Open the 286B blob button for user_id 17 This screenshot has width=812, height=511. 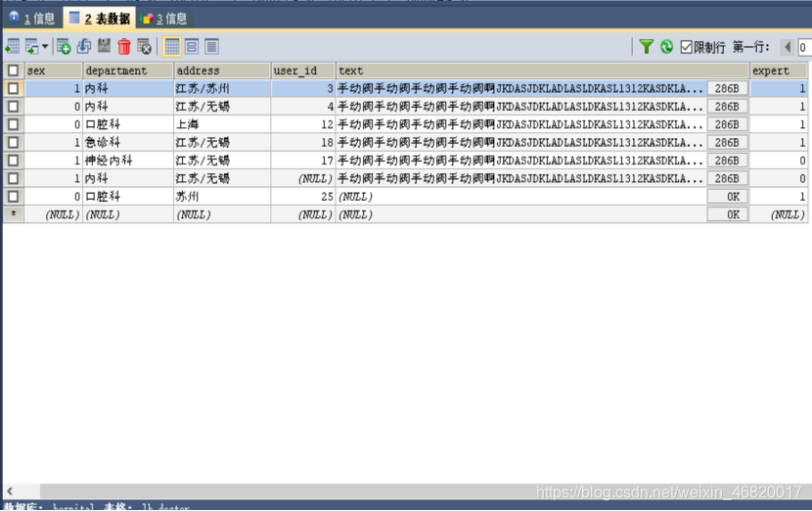click(x=727, y=161)
